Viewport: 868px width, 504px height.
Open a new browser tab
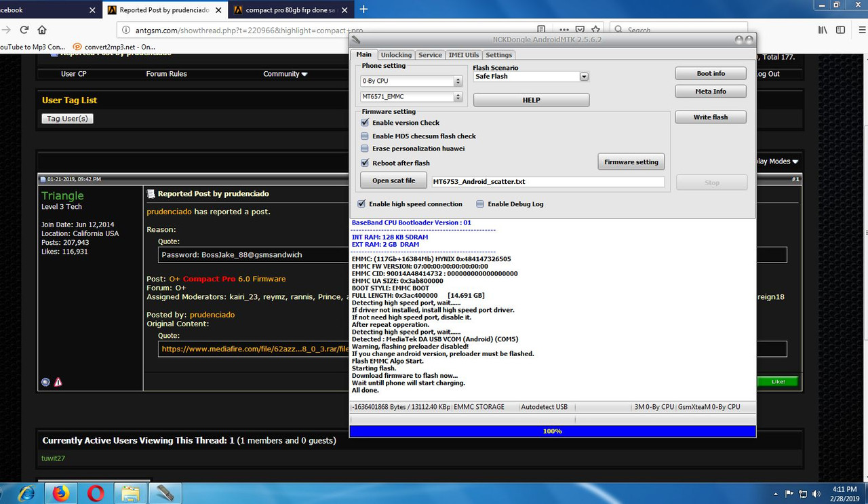click(x=363, y=9)
